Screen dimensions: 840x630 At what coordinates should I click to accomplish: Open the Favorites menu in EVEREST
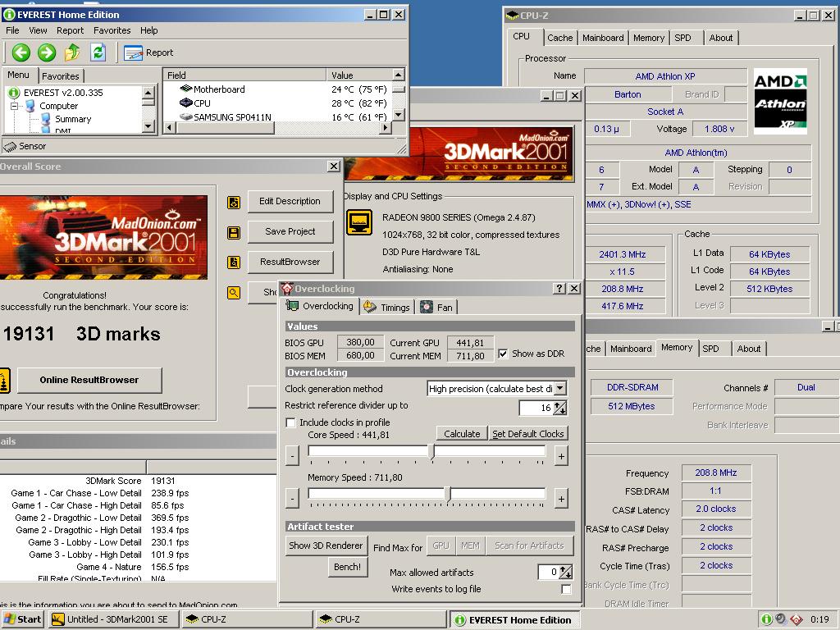(x=112, y=30)
